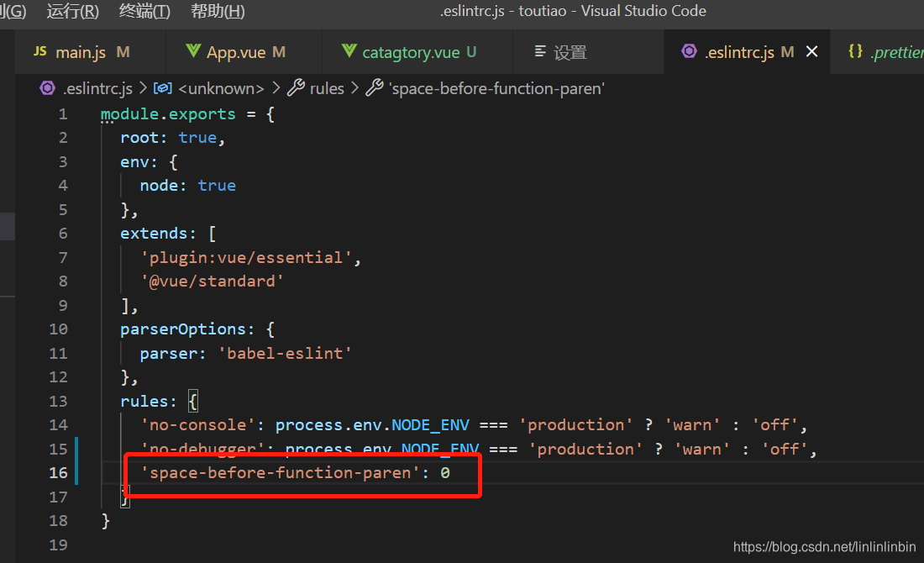Switch to the App.vue tab
The width and height of the screenshot is (924, 563).
(244, 52)
